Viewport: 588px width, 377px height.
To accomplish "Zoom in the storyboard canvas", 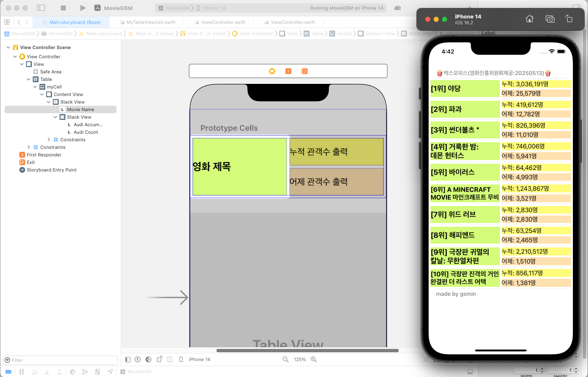I will (314, 359).
